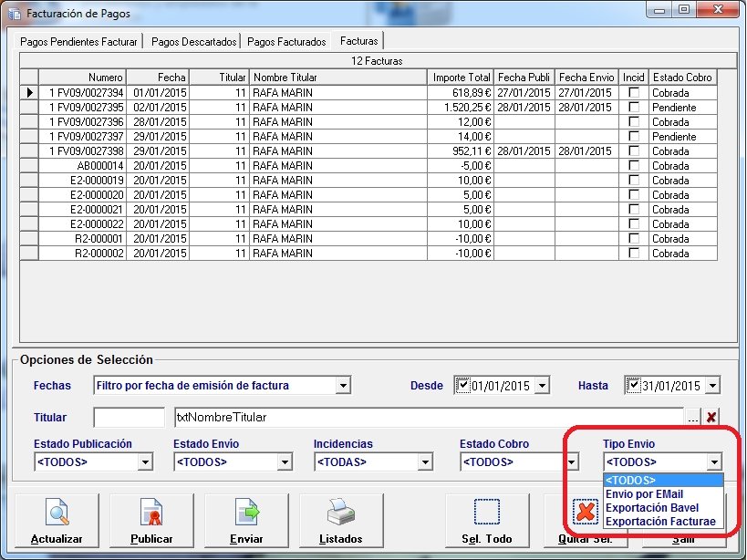Click the Fecha Publi column header
This screenshot has width=747, height=560.
point(524,78)
